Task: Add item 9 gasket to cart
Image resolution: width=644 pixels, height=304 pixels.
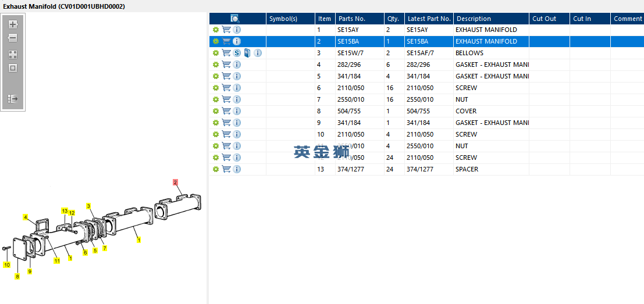Action: click(x=226, y=122)
